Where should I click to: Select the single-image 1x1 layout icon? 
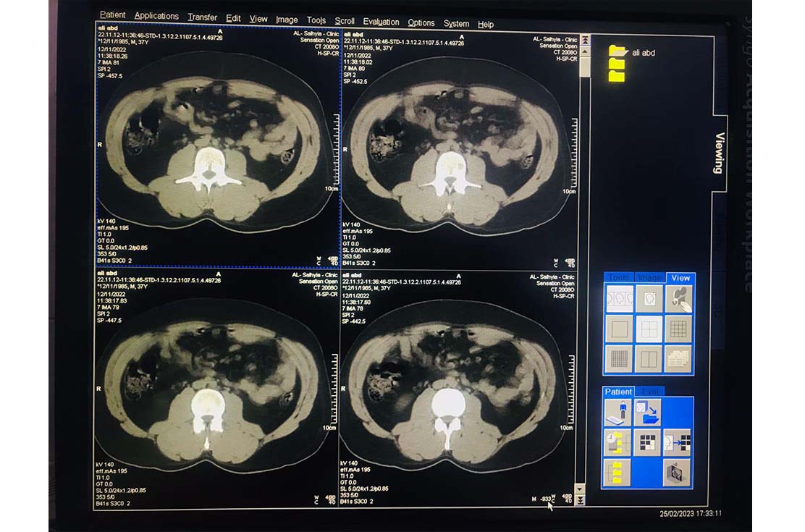point(619,329)
